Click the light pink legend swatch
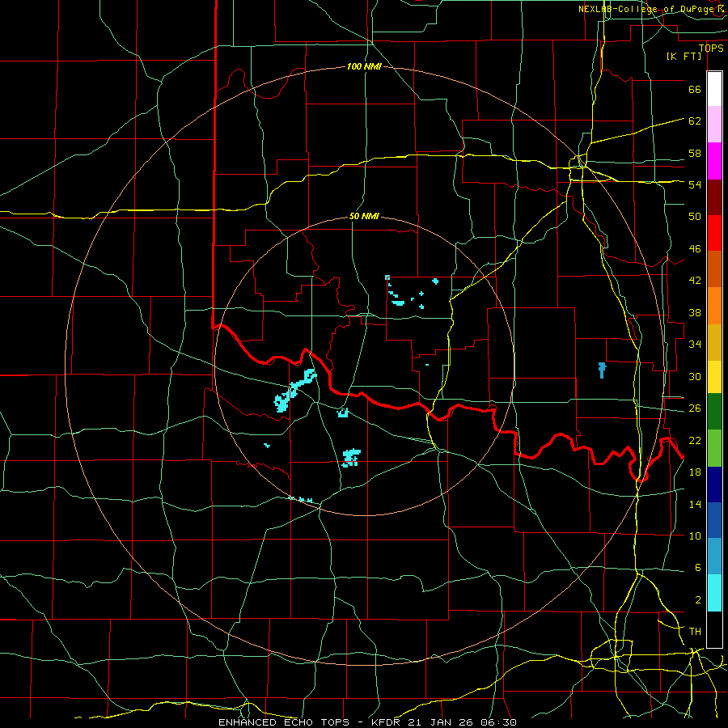This screenshot has width=728, height=728. pos(714,124)
